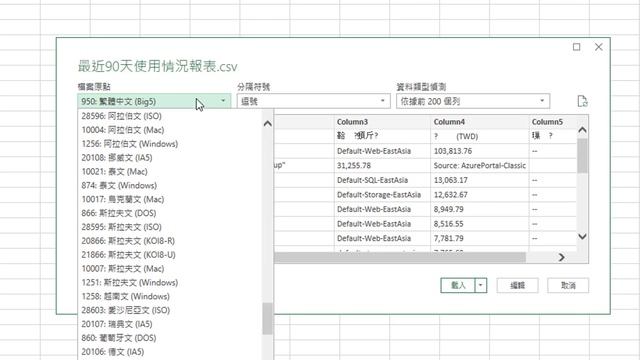Click the Column4 header
Image resolution: width=640 pixels, height=360 pixels.
pyautogui.click(x=480, y=122)
